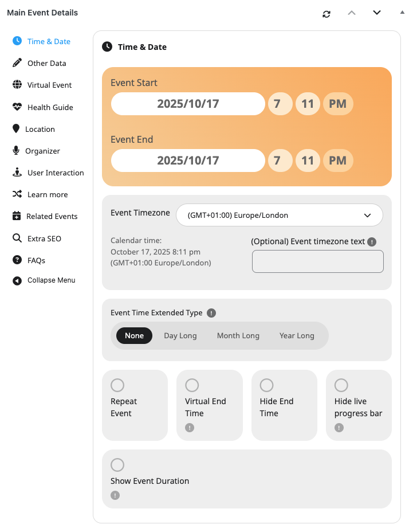413x532 pixels.
Task: Click the Location pin icon
Action: point(16,129)
